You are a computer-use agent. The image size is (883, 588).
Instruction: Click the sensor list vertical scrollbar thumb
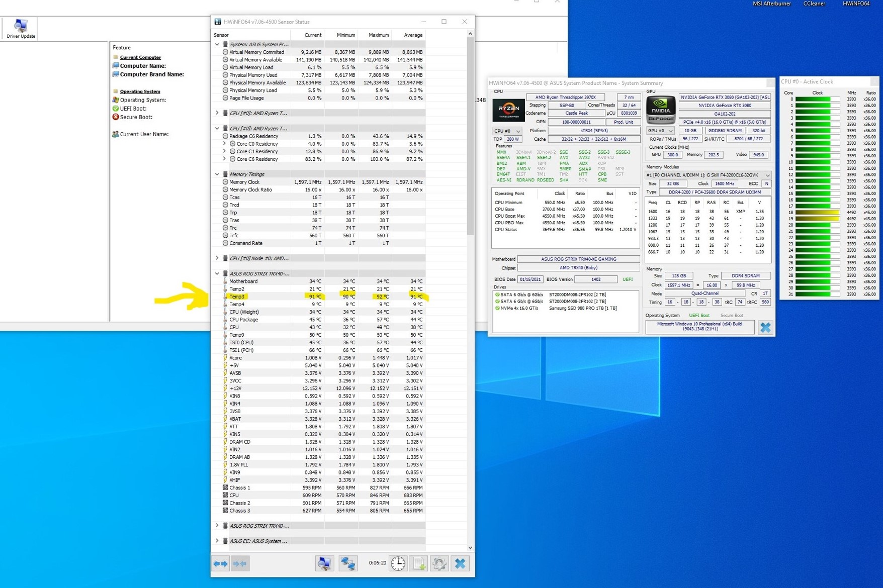(470, 137)
